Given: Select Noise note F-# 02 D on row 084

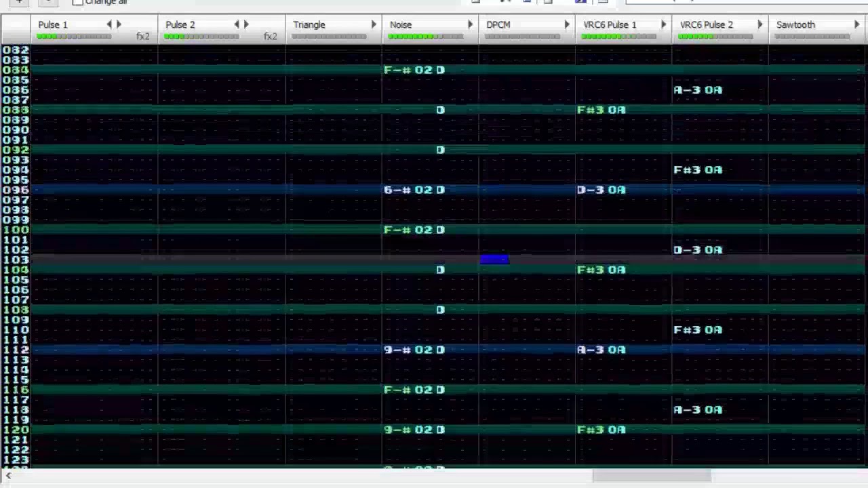Looking at the screenshot, I should pos(414,70).
